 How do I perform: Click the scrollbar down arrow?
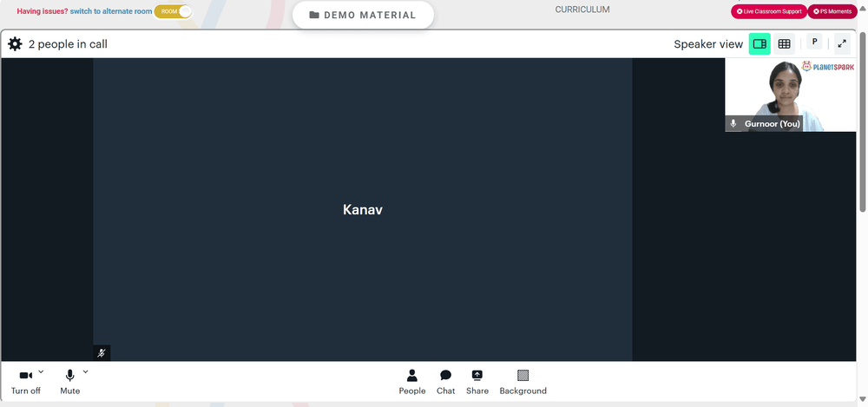click(x=863, y=399)
